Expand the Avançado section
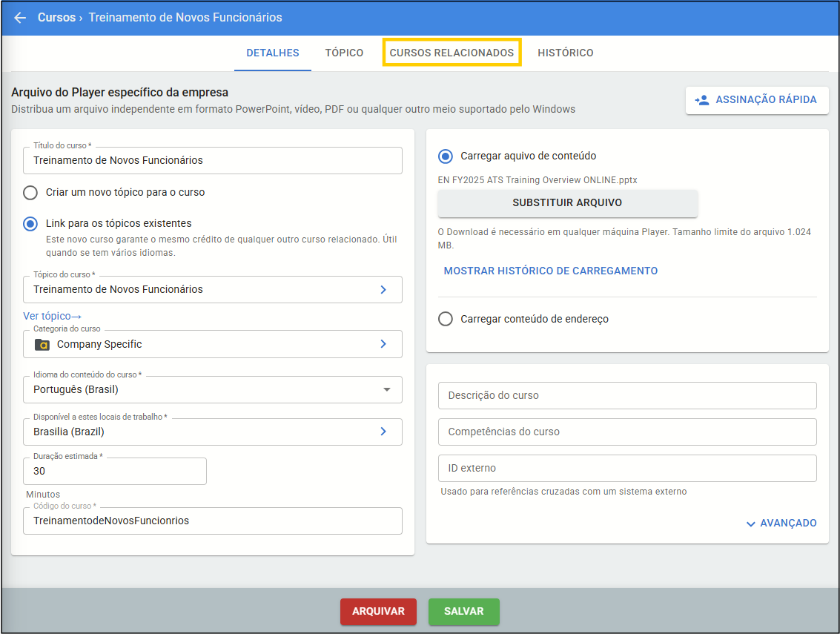The height and width of the screenshot is (634, 840). click(x=781, y=523)
